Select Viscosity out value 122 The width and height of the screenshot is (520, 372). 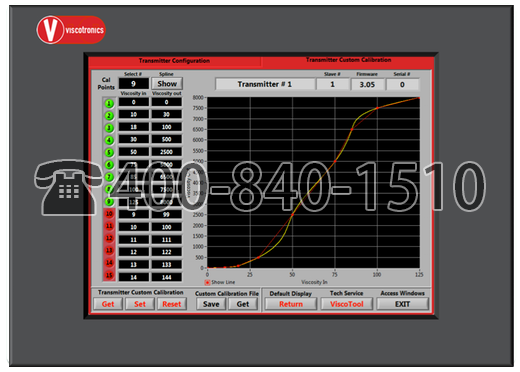(167, 252)
